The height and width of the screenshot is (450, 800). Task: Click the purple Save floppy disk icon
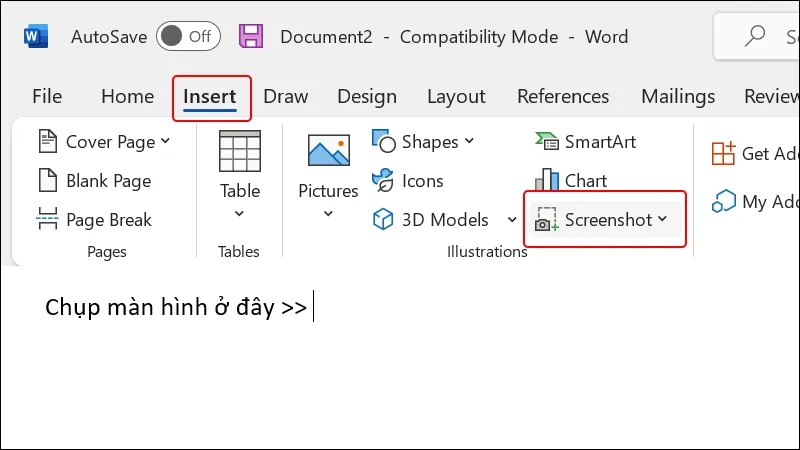coord(251,36)
